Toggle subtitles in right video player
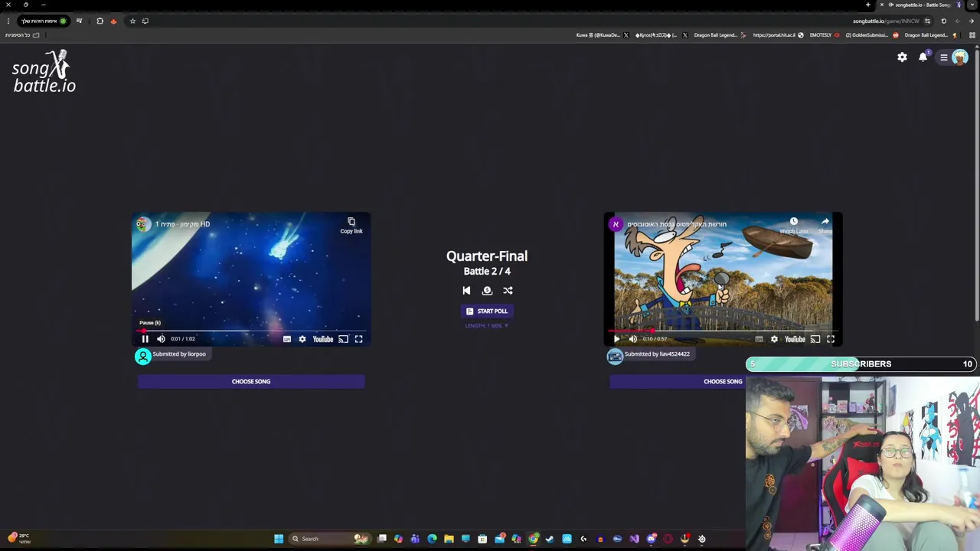980x551 pixels. point(759,339)
